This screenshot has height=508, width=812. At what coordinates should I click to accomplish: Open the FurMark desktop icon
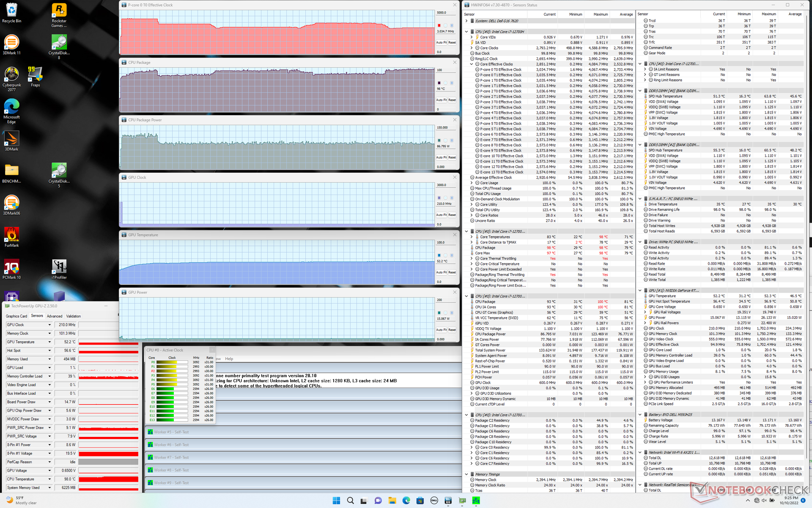(11, 236)
